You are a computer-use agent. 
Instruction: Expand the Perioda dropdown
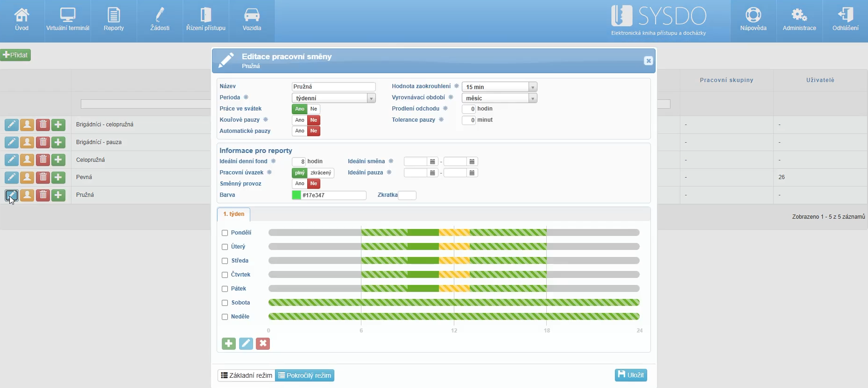point(371,98)
